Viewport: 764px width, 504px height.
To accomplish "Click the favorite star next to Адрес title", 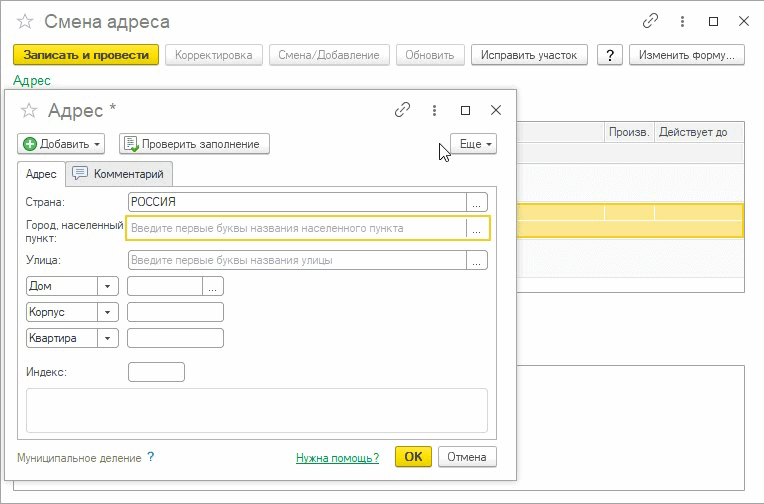I will 30,110.
